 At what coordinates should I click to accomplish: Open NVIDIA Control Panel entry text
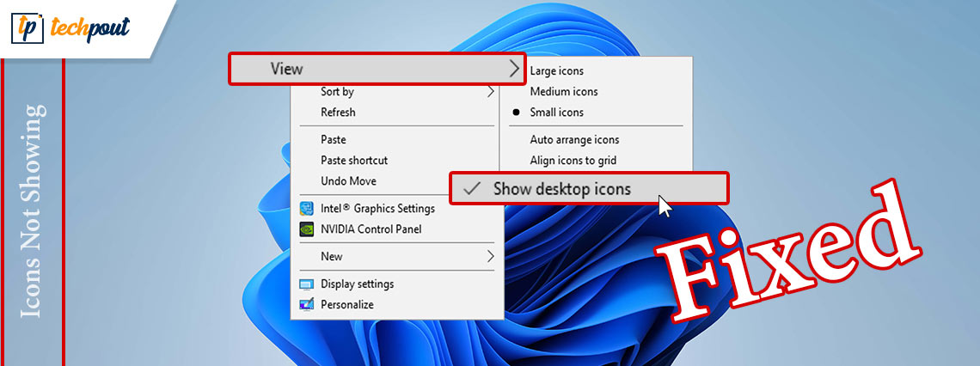pos(371,229)
